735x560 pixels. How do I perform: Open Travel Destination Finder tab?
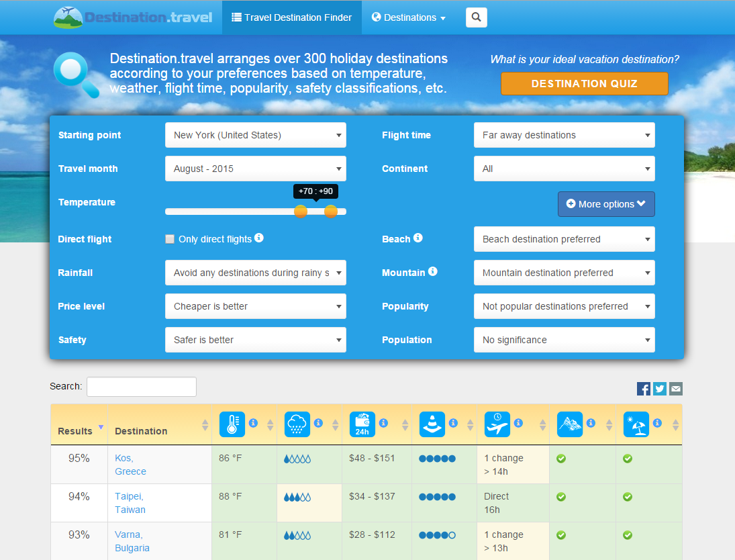pyautogui.click(x=292, y=17)
